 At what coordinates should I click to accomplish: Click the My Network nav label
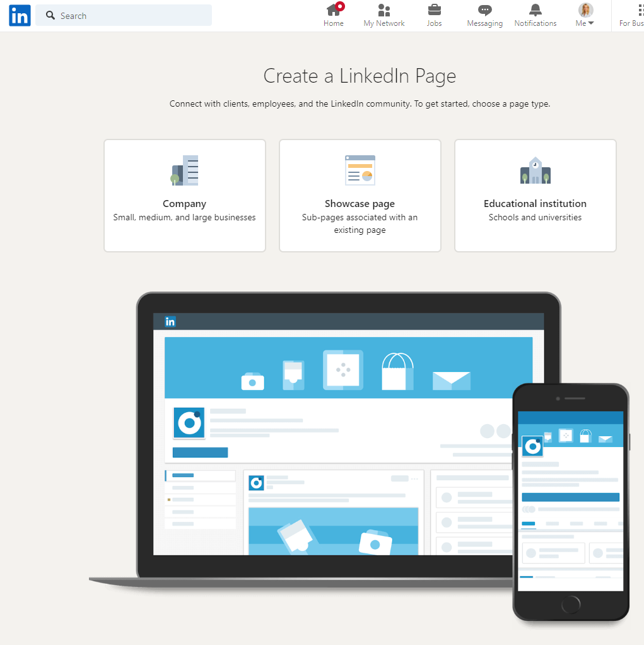click(383, 23)
